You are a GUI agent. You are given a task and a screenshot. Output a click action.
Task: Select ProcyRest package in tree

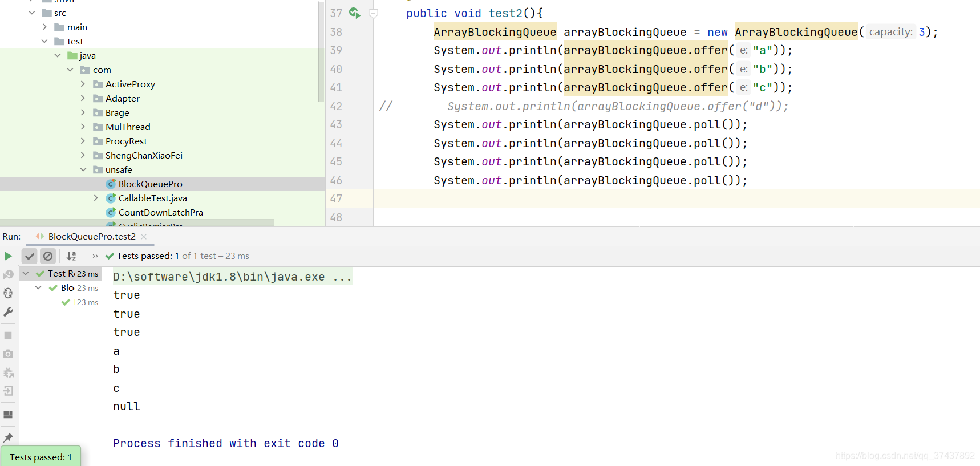pos(126,141)
